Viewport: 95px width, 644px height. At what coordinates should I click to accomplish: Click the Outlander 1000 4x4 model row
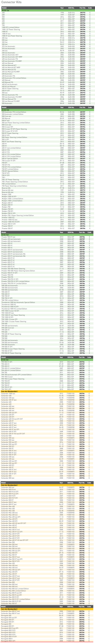[47, 393]
